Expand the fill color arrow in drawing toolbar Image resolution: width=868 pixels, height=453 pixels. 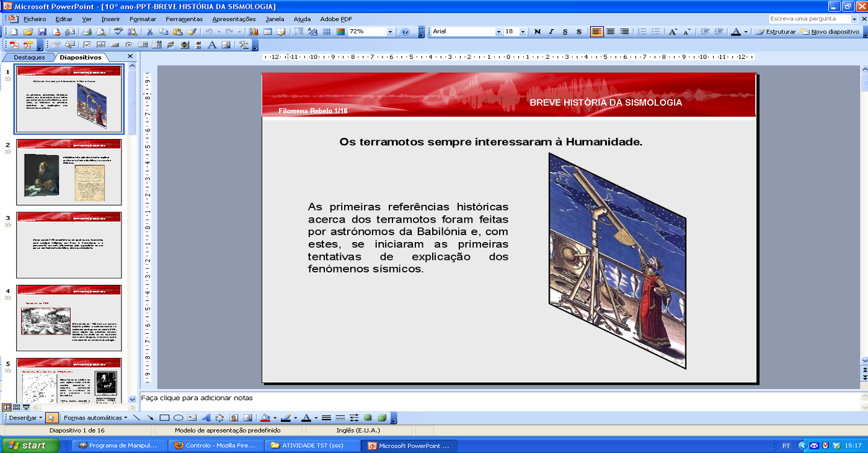(x=275, y=418)
